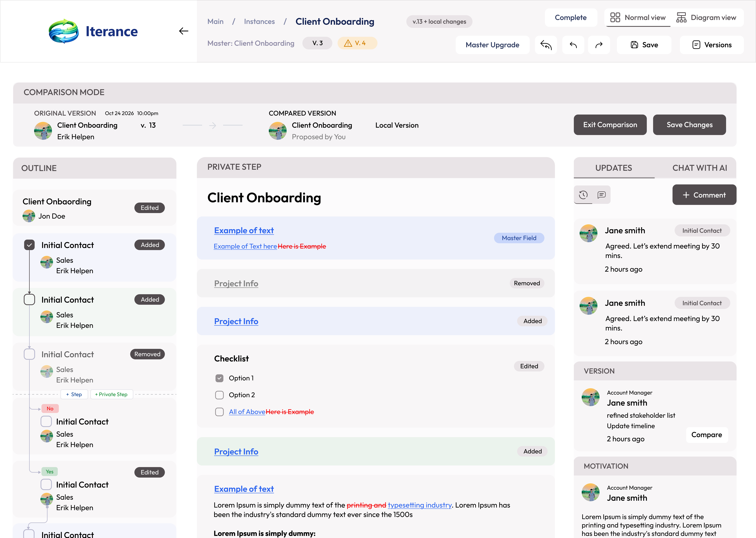The image size is (756, 538).
Task: Click the + Step button
Action: (74, 394)
